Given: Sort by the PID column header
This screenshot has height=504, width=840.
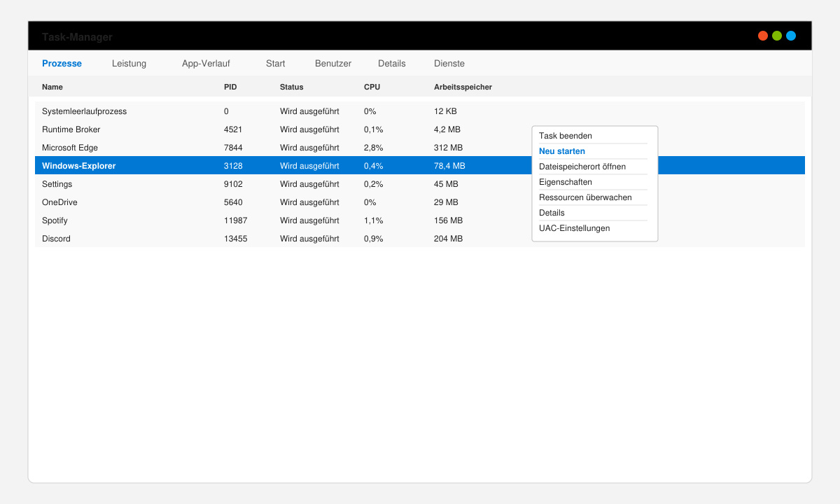Looking at the screenshot, I should 230,87.
